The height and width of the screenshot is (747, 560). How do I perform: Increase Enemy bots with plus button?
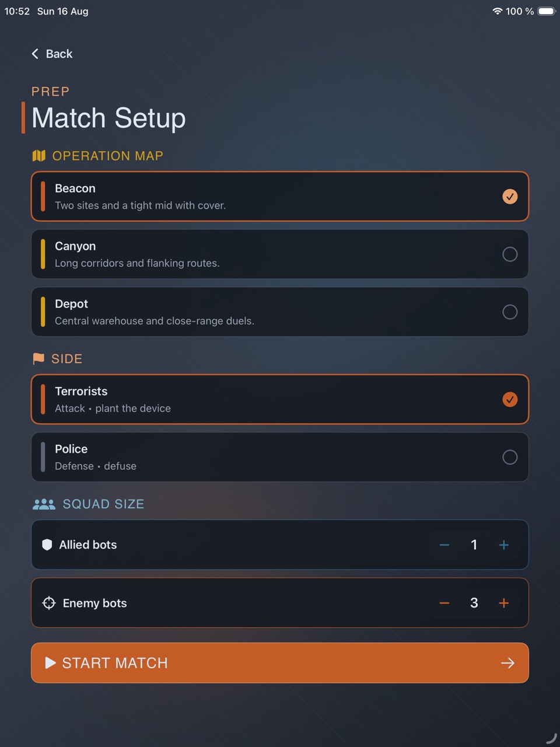504,603
